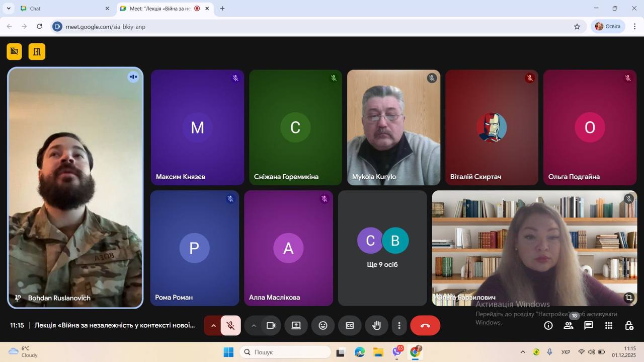Open the meeting details info icon

pos(548,326)
